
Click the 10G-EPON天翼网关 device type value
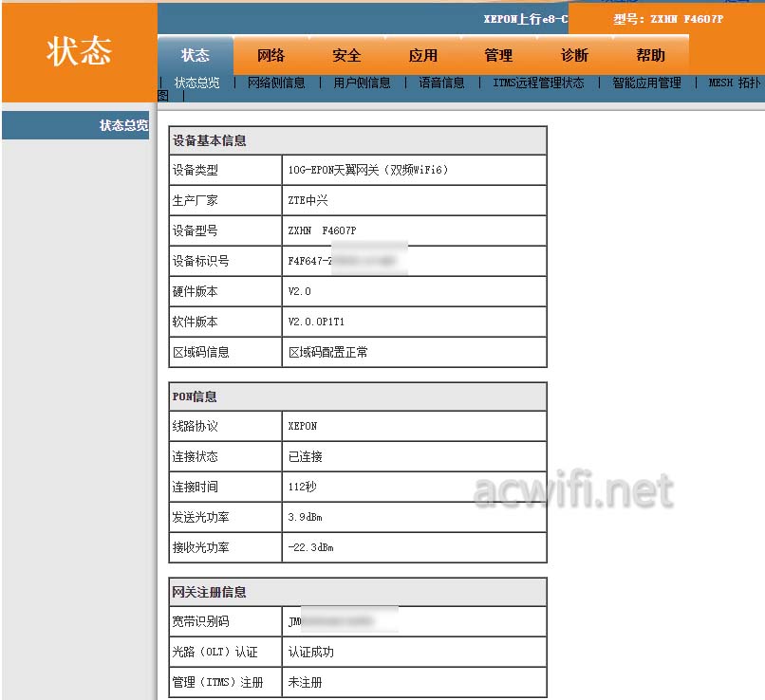coord(368,170)
